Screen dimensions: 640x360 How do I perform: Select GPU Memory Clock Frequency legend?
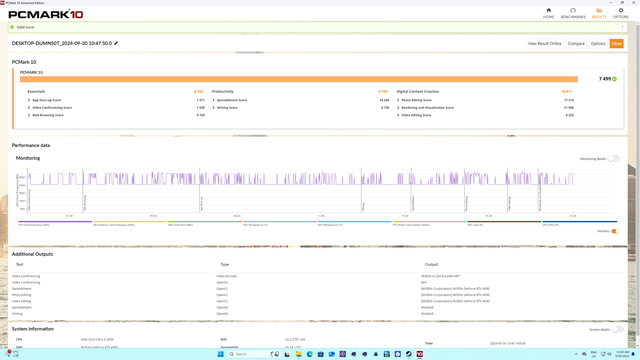point(130,223)
